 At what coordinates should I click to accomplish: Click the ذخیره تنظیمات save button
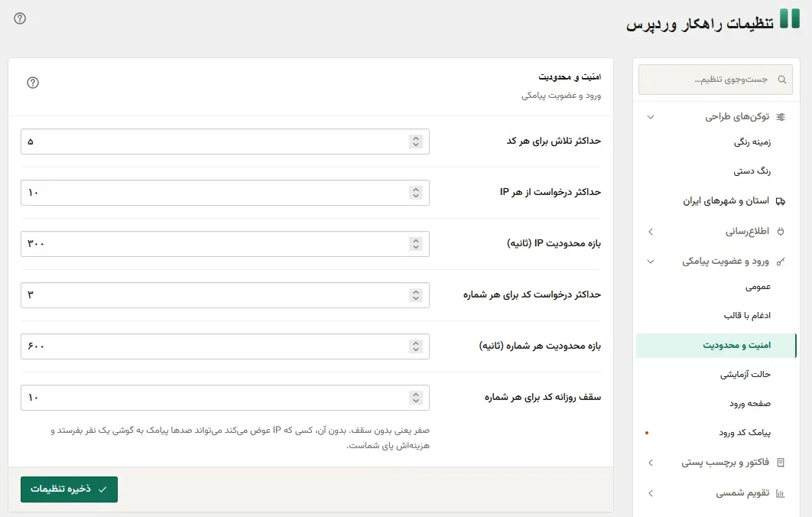70,489
